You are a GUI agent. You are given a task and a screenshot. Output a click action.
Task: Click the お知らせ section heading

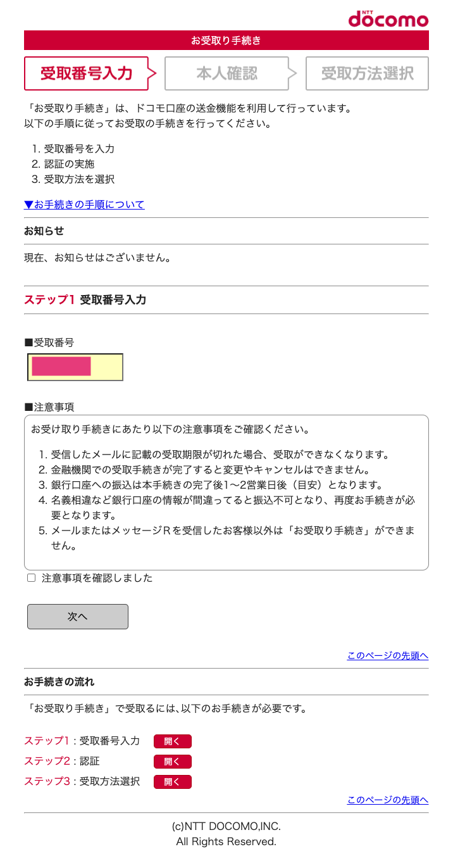pyautogui.click(x=44, y=231)
